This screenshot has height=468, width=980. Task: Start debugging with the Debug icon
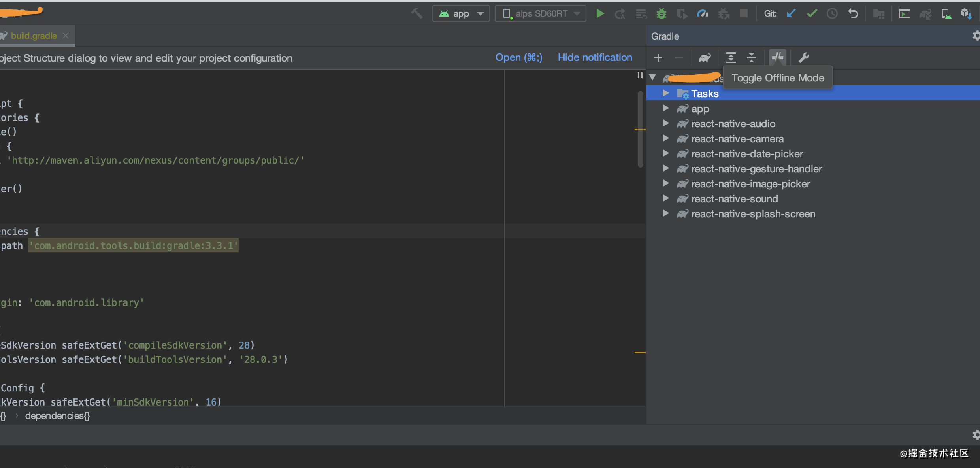(x=661, y=13)
